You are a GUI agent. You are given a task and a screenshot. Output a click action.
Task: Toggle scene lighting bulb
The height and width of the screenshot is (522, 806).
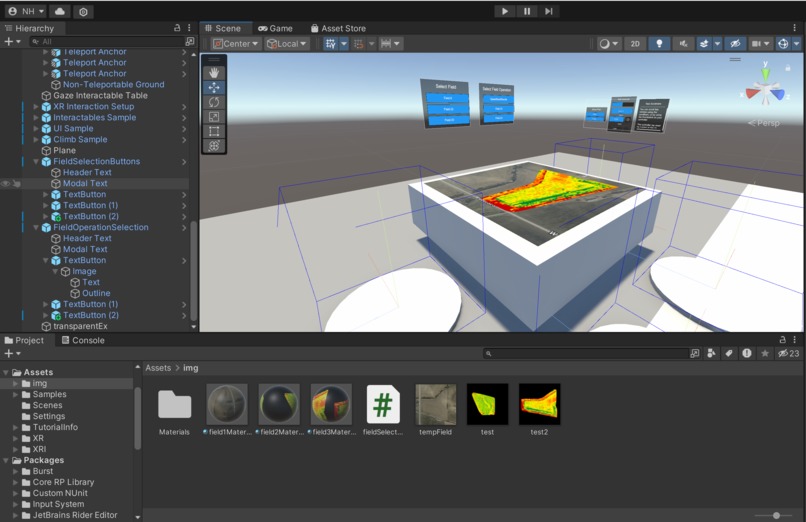(659, 44)
